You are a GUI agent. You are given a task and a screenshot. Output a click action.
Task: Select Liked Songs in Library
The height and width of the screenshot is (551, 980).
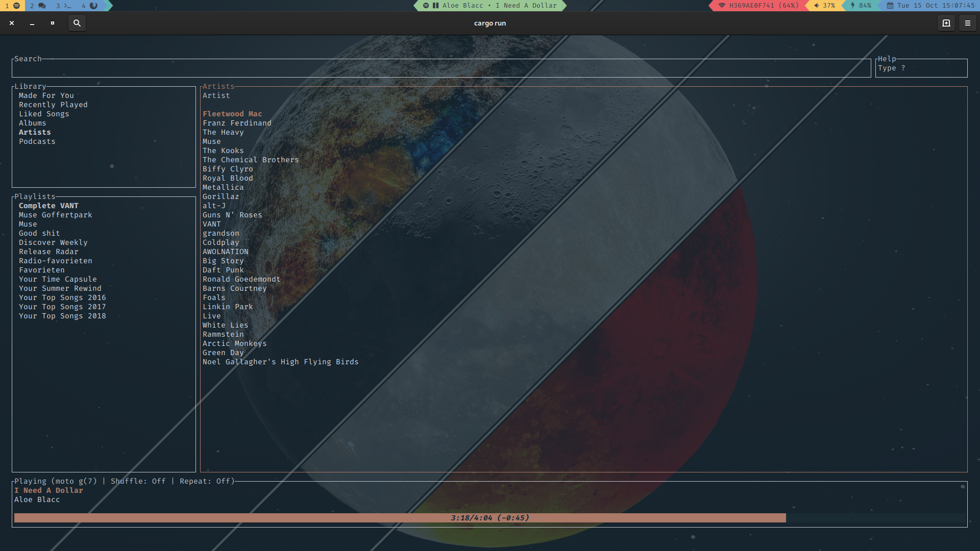44,114
